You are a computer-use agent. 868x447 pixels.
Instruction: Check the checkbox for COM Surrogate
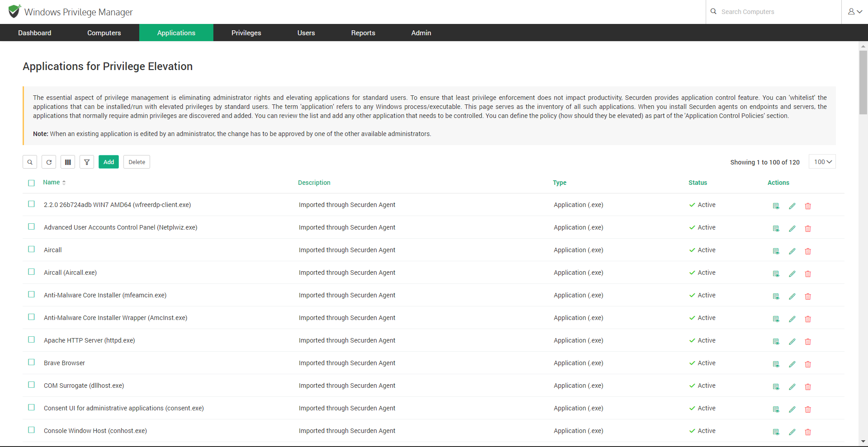(x=31, y=385)
